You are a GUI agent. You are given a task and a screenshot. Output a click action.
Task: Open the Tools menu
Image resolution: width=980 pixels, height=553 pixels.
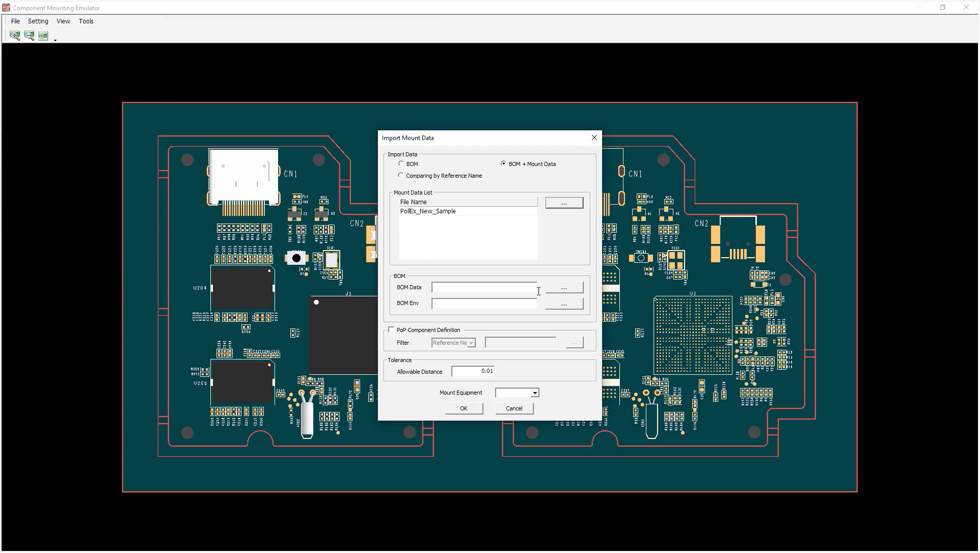pos(86,21)
